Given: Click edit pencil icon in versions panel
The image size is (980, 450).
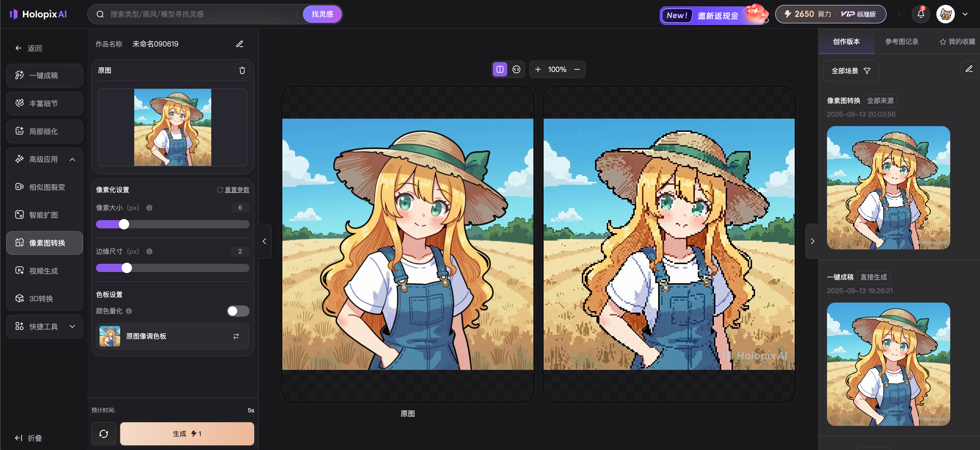Looking at the screenshot, I should click(969, 69).
